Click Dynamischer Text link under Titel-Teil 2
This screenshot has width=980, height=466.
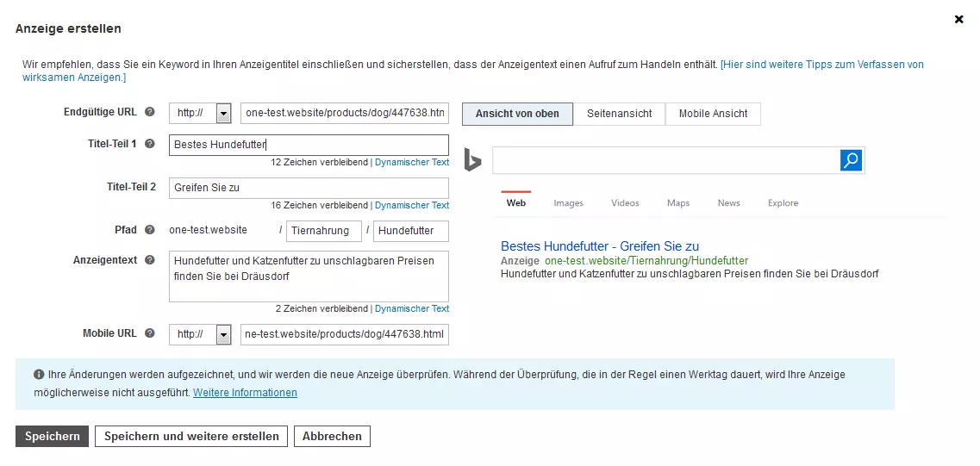(x=412, y=205)
